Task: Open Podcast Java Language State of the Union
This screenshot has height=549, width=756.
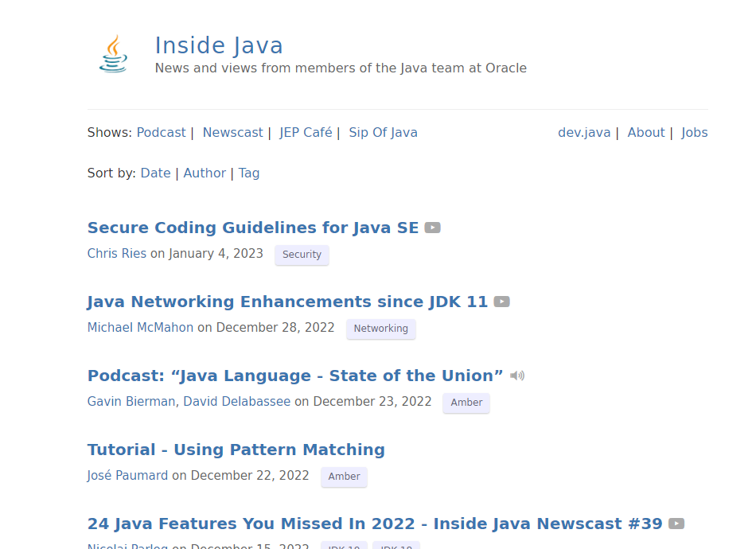Action: click(295, 376)
